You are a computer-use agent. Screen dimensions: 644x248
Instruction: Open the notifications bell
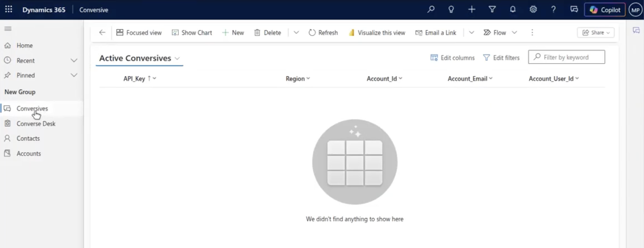coord(513,9)
